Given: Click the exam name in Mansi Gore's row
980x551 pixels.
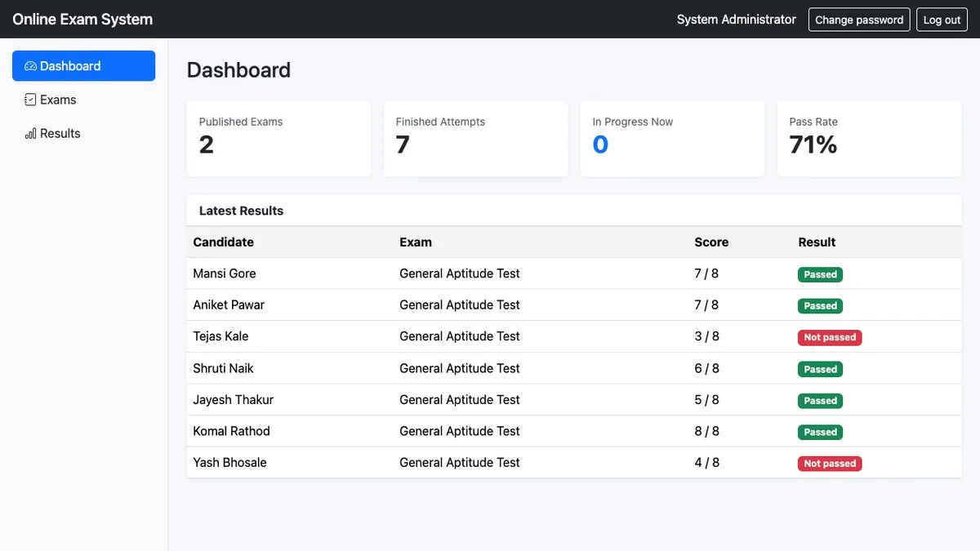Looking at the screenshot, I should pyautogui.click(x=460, y=273).
